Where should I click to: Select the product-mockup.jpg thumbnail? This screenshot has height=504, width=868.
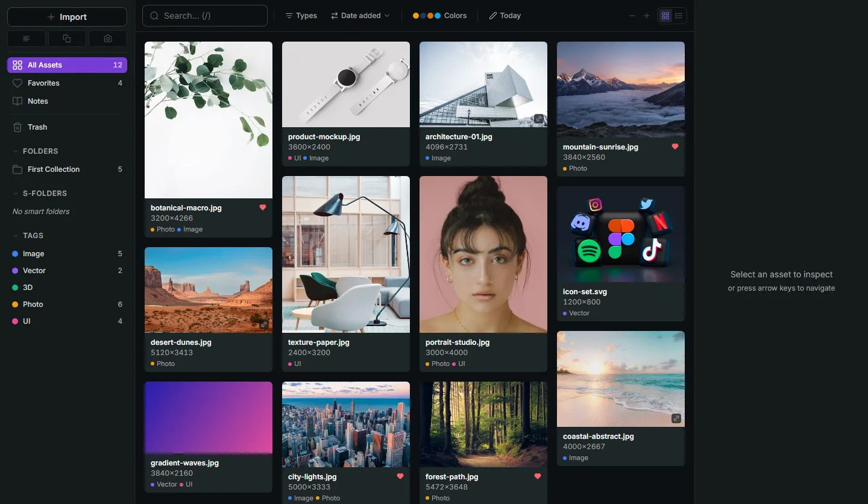[x=346, y=84]
